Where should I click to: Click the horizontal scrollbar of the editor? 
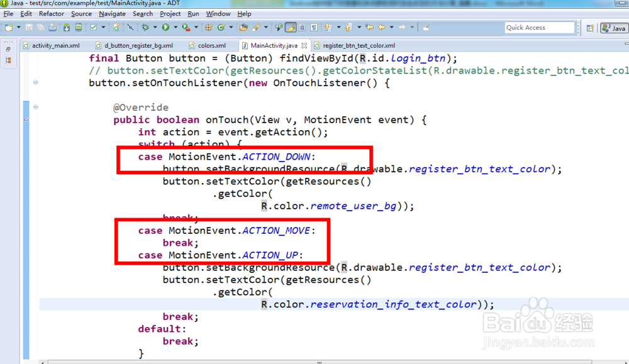tap(320, 362)
